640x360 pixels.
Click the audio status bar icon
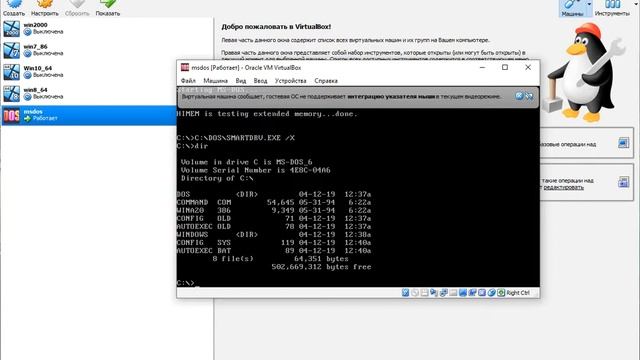pos(433,293)
